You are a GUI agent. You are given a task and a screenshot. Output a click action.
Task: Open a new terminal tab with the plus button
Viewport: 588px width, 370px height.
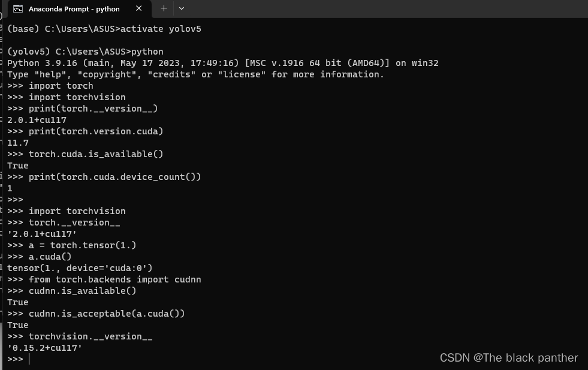(x=163, y=8)
